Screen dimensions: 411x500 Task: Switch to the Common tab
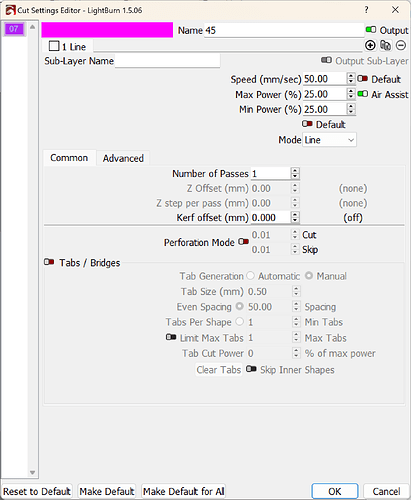point(69,158)
